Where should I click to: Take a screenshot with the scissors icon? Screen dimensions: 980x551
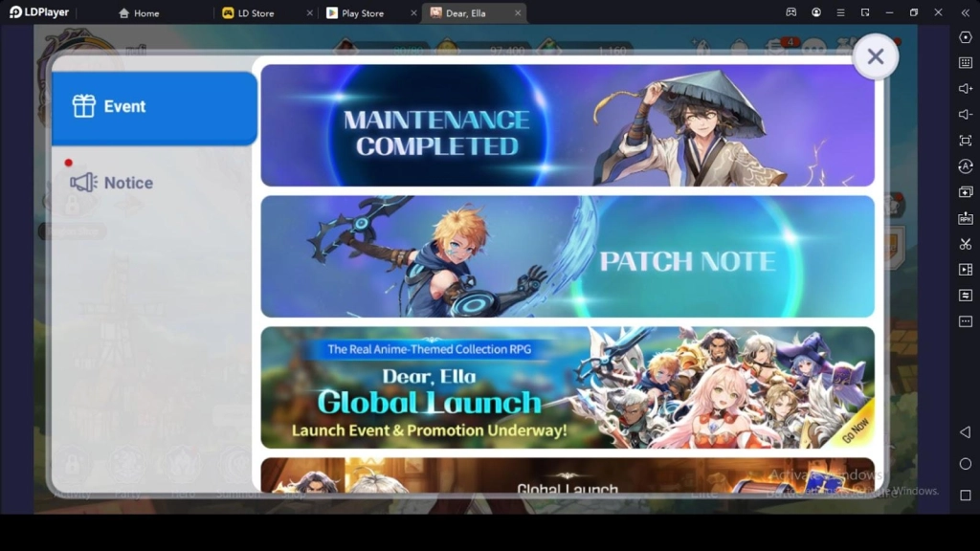965,244
